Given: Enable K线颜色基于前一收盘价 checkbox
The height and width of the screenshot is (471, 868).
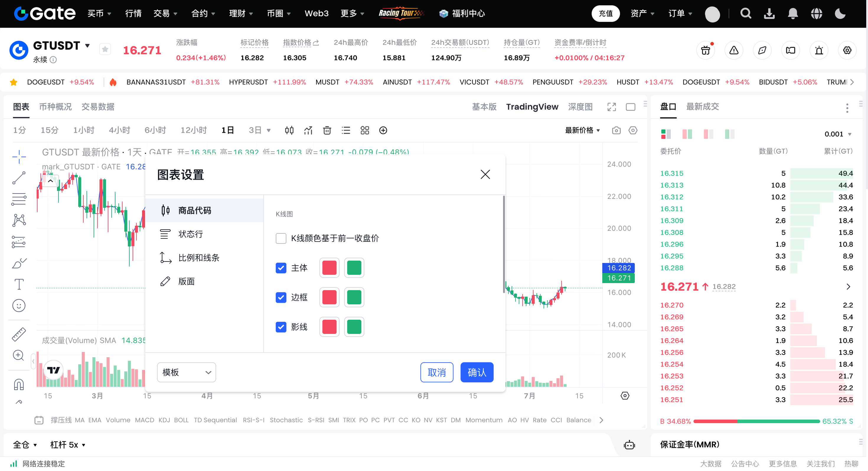Looking at the screenshot, I should (281, 238).
